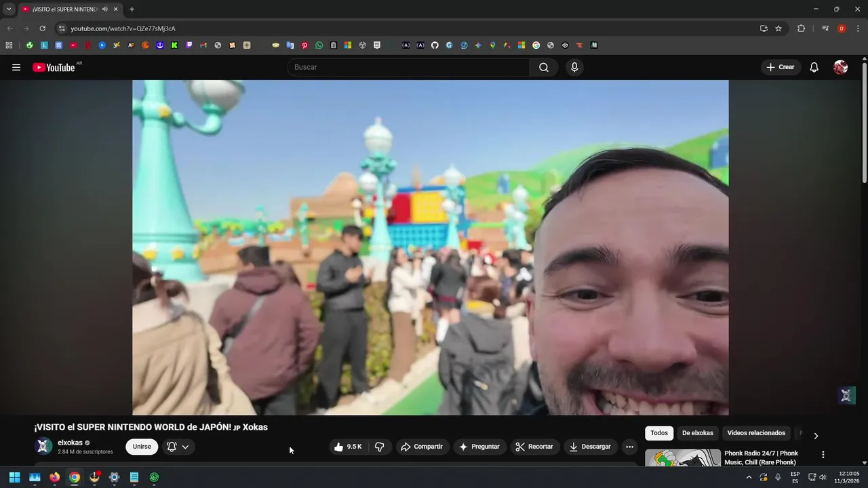Open media controls in Chrome toolbar
The height and width of the screenshot is (488, 868).
[x=825, y=28]
